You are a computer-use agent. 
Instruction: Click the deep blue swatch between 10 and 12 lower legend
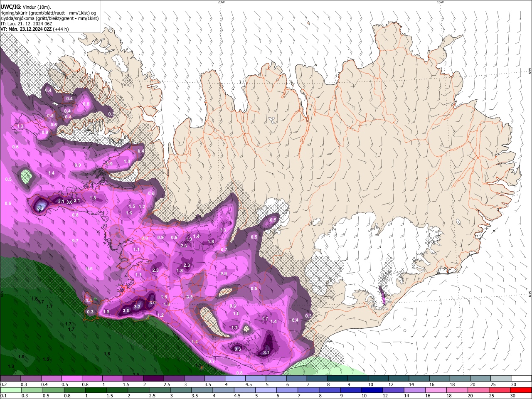coord(372,390)
